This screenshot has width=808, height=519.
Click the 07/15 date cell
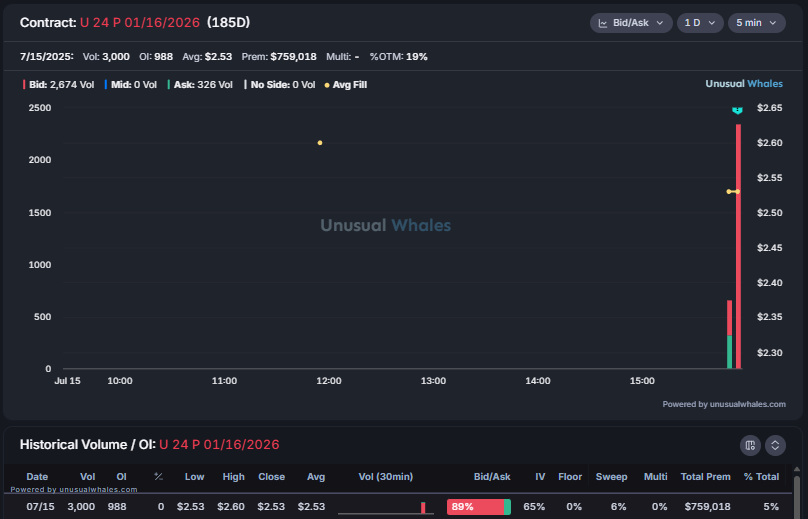tap(40, 507)
